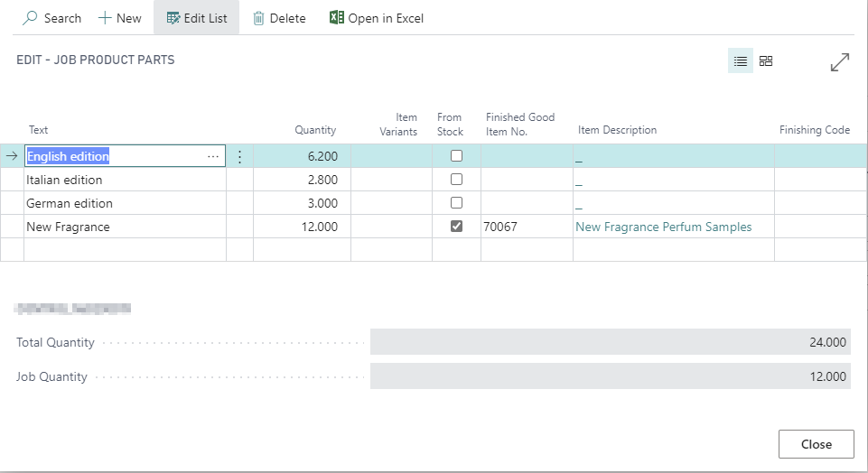Screen dimensions: 868x473
Task: Switch to list view layout
Action: [740, 60]
